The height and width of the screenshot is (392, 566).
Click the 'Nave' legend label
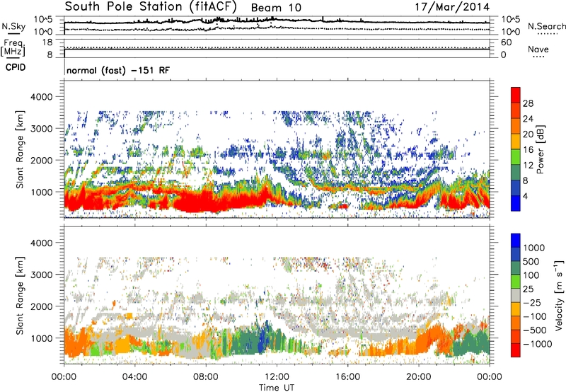538,50
